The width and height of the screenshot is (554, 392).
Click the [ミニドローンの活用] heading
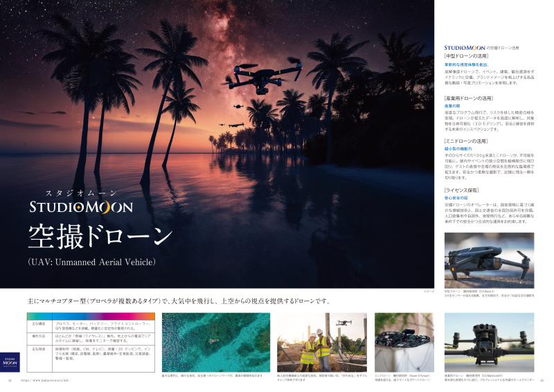[x=466, y=141]
